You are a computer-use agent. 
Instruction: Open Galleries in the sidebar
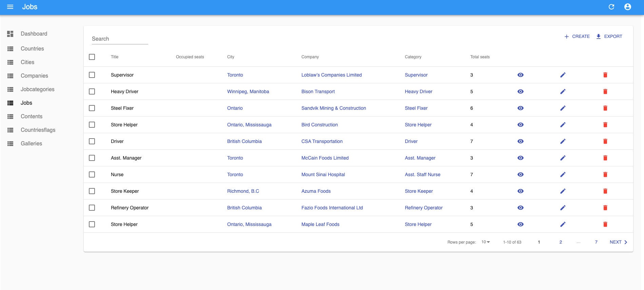pos(31,144)
